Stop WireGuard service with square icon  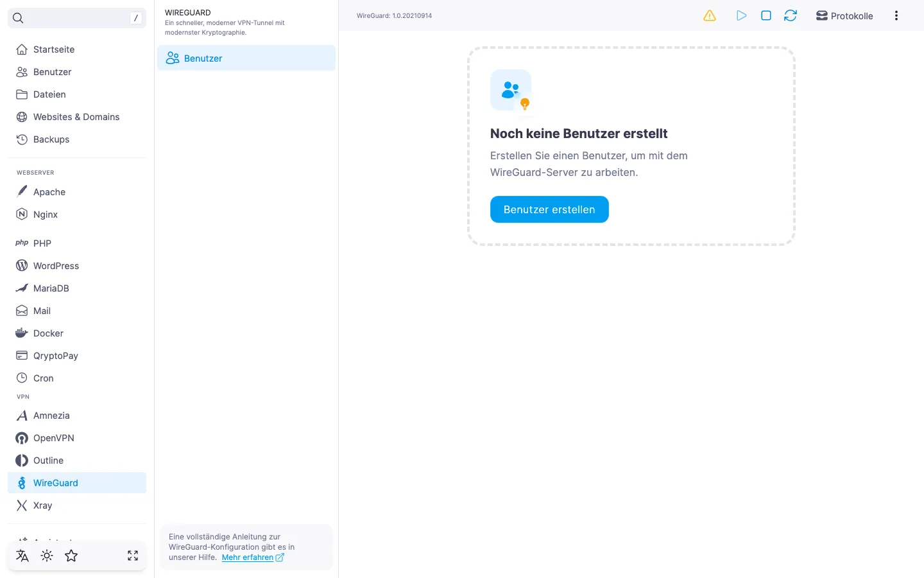click(766, 15)
